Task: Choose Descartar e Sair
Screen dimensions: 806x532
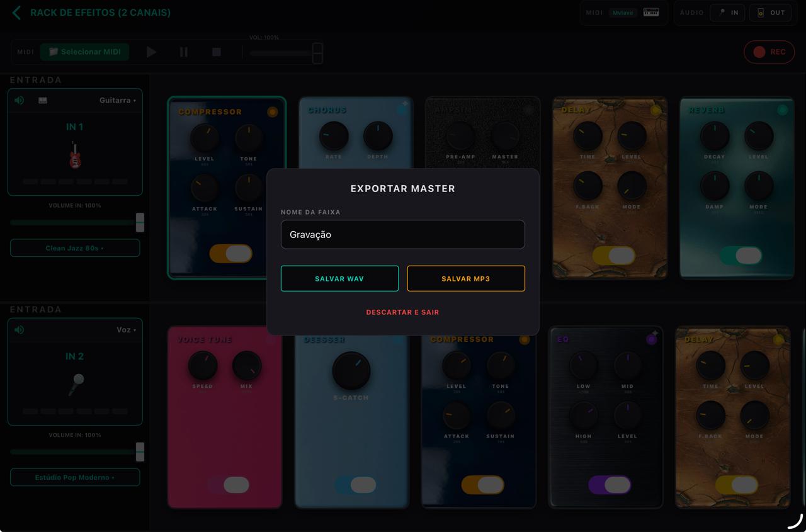Action: coord(403,312)
